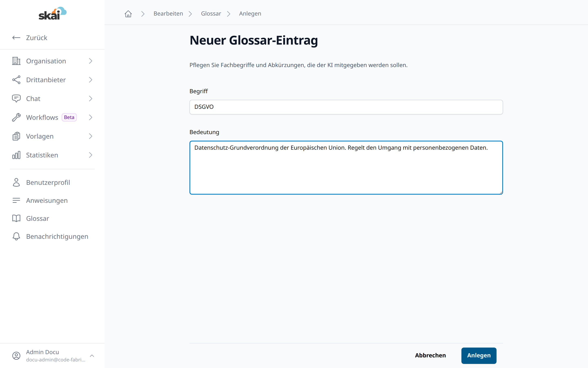Click the Anweisungen lines icon
The width and height of the screenshot is (588, 368).
[16, 200]
